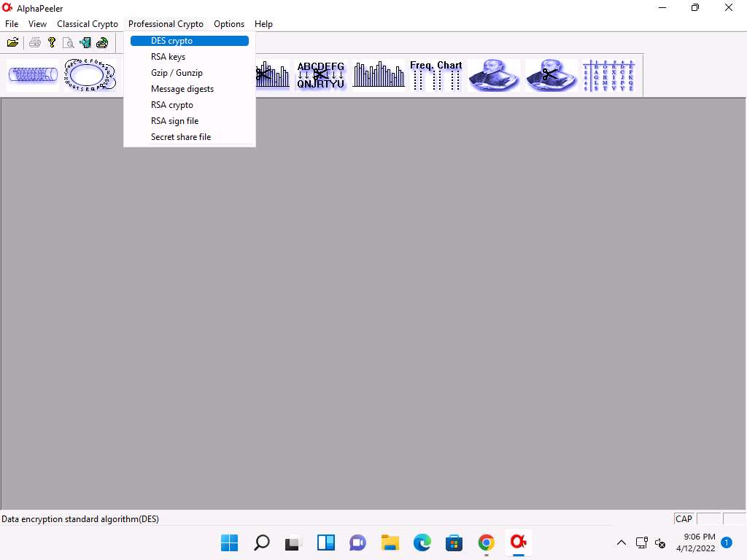
Task: Open the Freq. Chart tool
Action: pyautogui.click(x=436, y=75)
